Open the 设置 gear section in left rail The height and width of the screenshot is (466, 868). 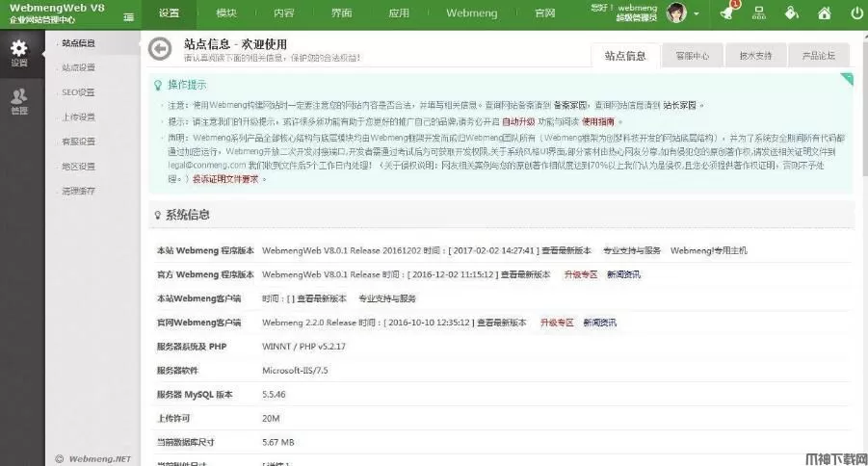pos(19,54)
